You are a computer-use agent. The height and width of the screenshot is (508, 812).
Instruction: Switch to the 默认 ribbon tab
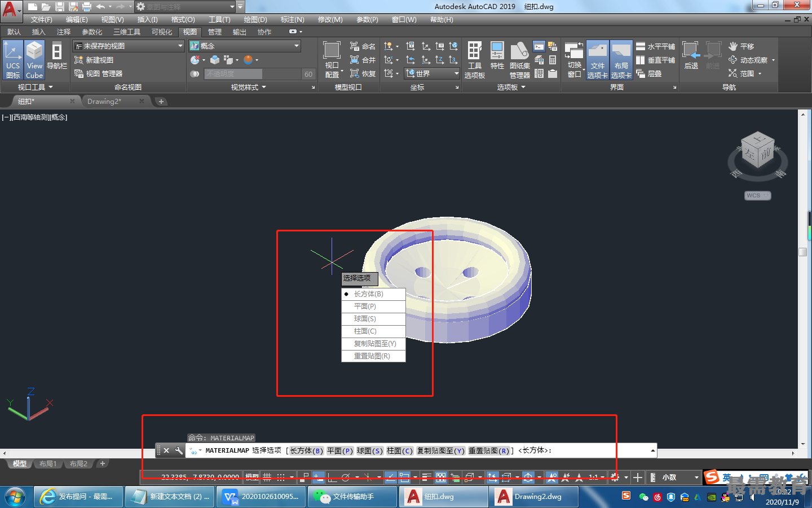click(14, 32)
